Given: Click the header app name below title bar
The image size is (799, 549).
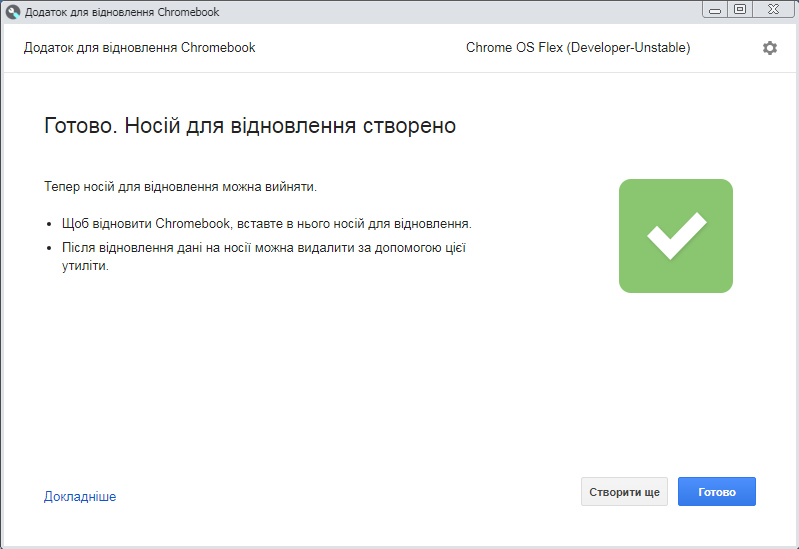Looking at the screenshot, I should pos(139,48).
